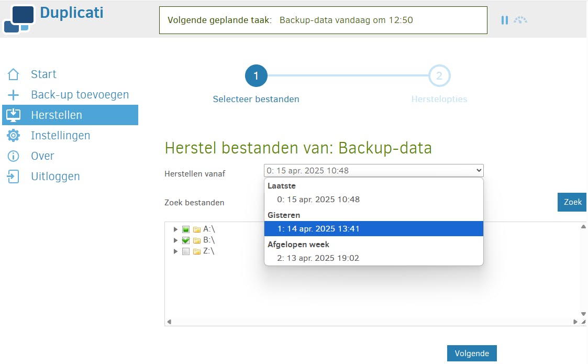This screenshot has width=588, height=364.
Task: Open the Back-up toevoegen menu item
Action: pyautogui.click(x=80, y=95)
